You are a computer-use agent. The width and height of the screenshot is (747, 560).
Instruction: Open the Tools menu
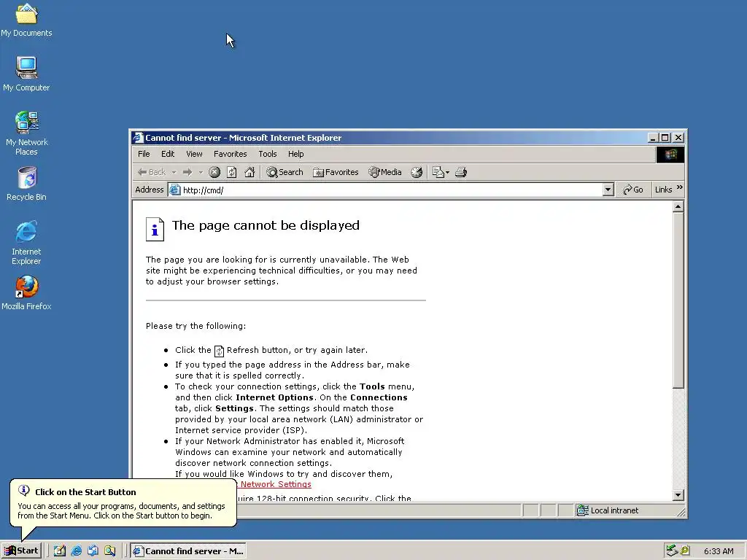267,154
